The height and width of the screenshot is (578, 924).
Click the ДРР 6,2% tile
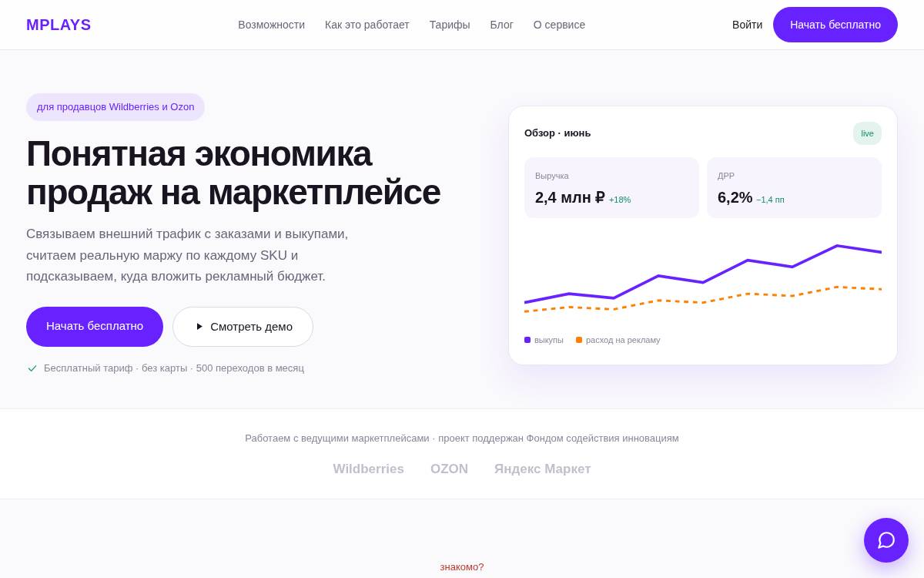point(794,188)
